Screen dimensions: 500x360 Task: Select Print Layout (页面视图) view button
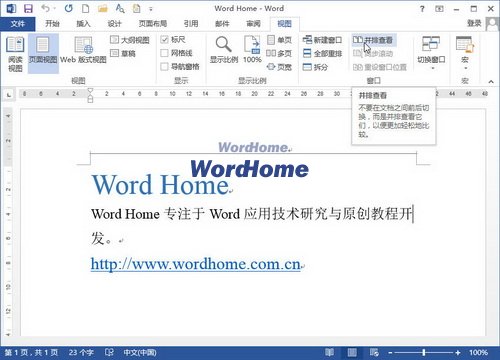(43, 54)
